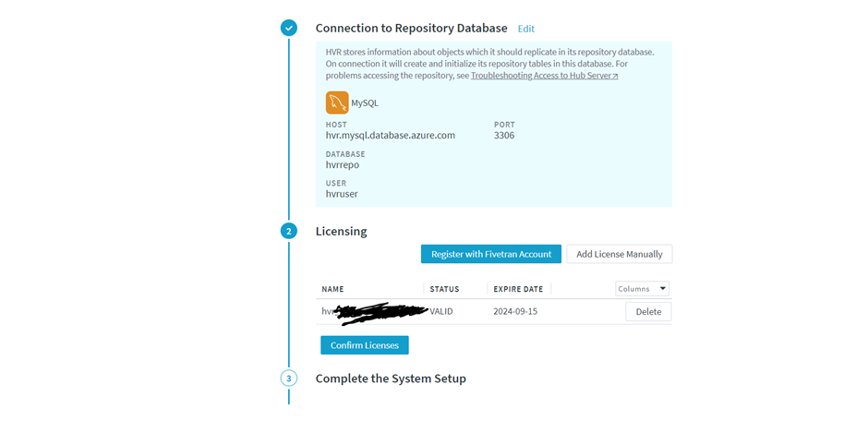Screen dimensions: 868x433
Task: Click the hvr.mysql.database.azure.com host value
Action: tap(391, 135)
